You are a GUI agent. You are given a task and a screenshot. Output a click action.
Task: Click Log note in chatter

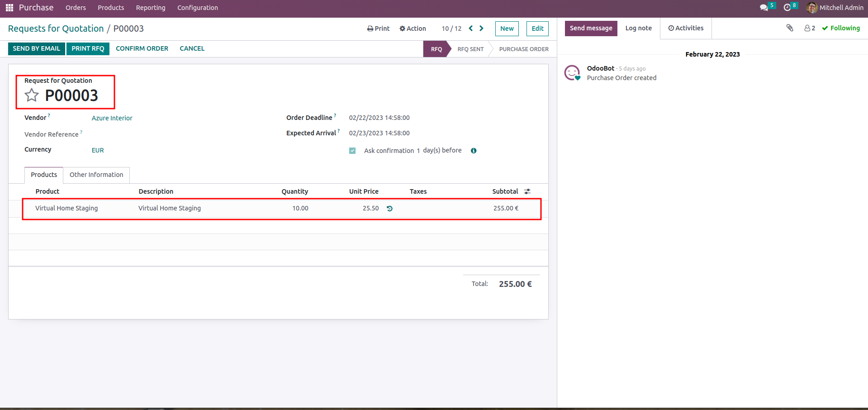[638, 28]
